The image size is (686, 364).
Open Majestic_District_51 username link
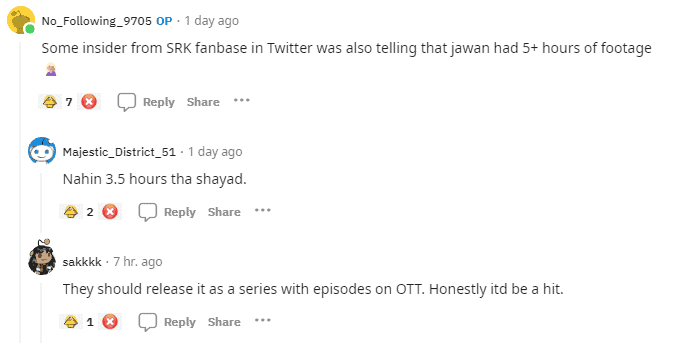(119, 152)
